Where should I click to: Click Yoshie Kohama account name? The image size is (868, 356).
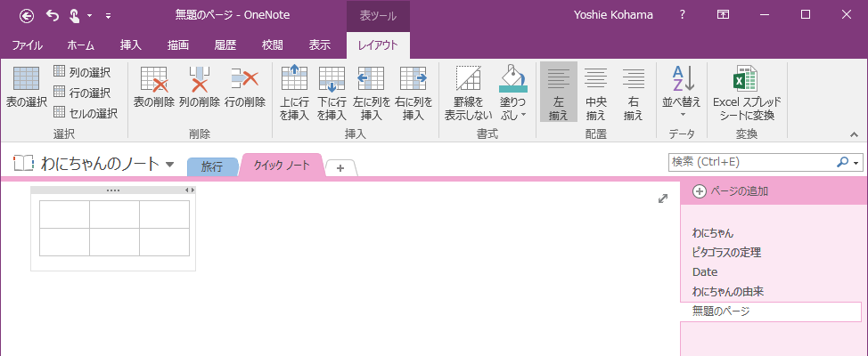(614, 15)
